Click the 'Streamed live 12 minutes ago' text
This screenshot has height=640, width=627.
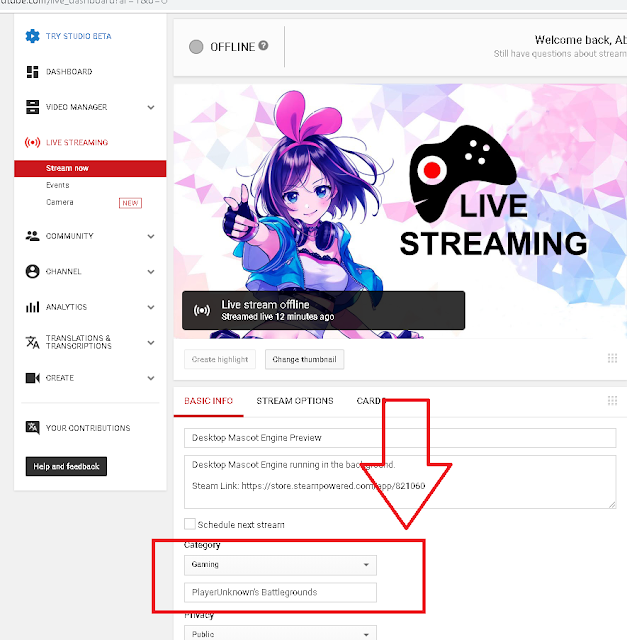pyautogui.click(x=278, y=317)
